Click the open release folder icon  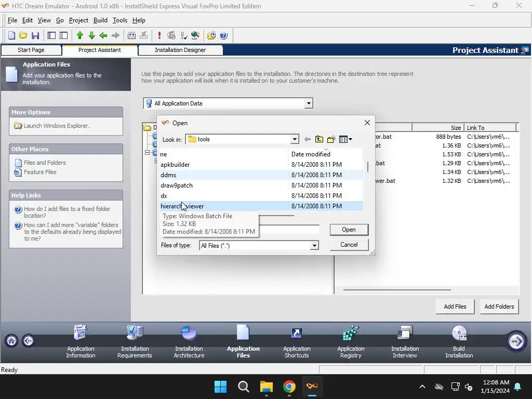pos(211,35)
